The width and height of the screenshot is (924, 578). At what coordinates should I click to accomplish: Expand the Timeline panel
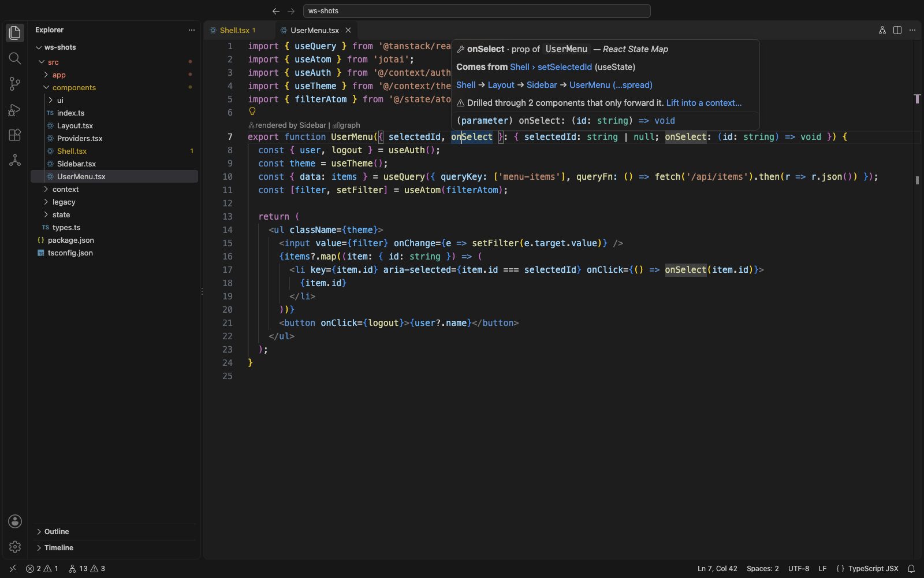[x=114, y=548]
